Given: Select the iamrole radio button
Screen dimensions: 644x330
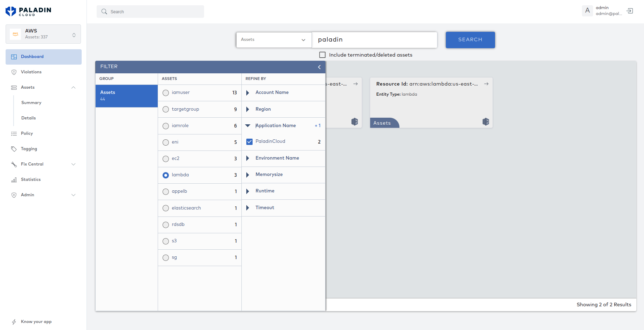Looking at the screenshot, I should pyautogui.click(x=166, y=126).
